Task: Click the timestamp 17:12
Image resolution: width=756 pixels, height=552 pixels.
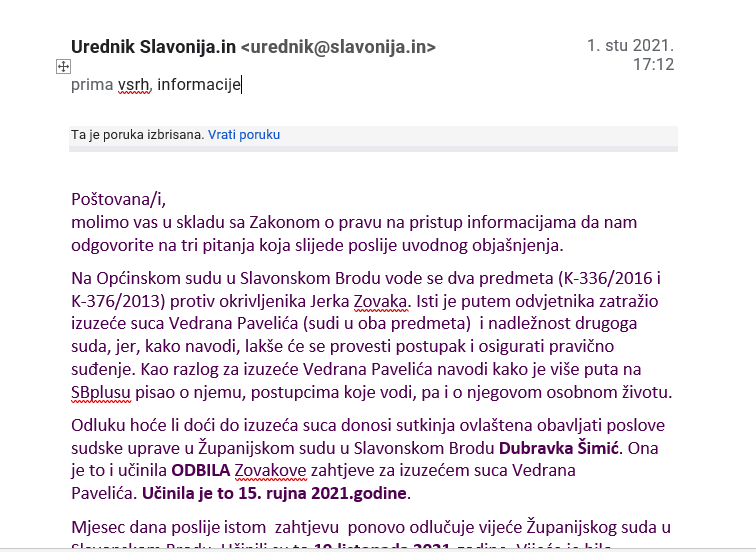Action: click(x=653, y=65)
